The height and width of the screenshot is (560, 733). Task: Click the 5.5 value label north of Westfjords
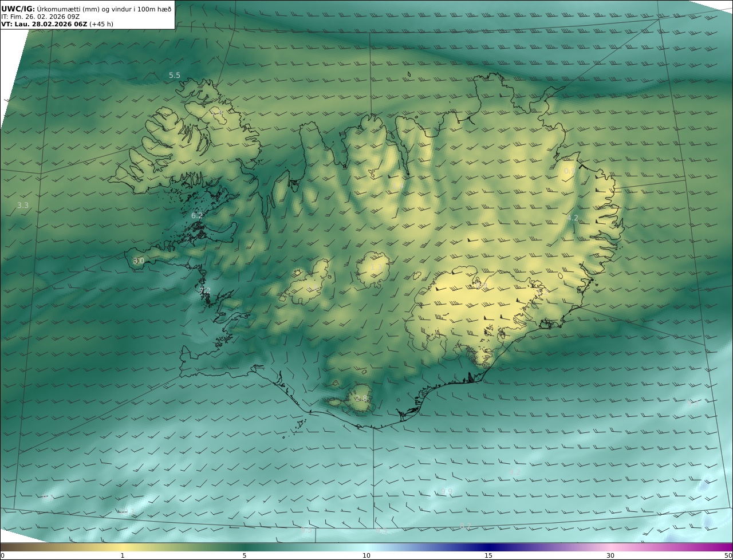pyautogui.click(x=174, y=76)
